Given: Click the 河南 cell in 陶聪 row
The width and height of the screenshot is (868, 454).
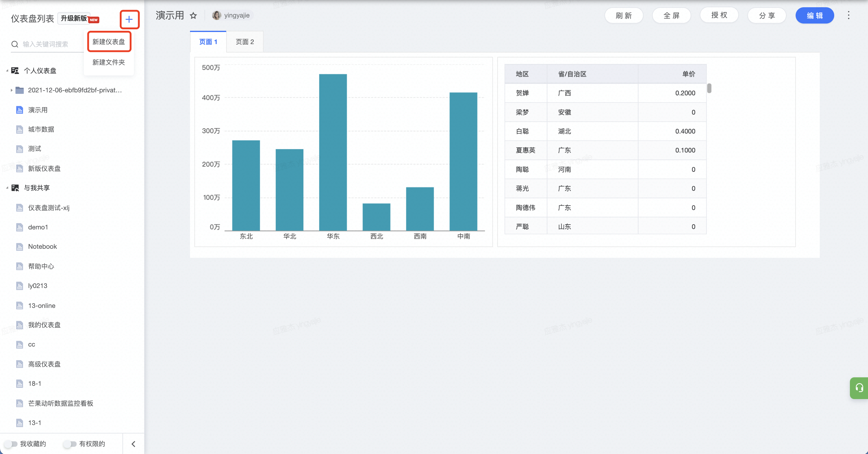Looking at the screenshot, I should point(592,169).
